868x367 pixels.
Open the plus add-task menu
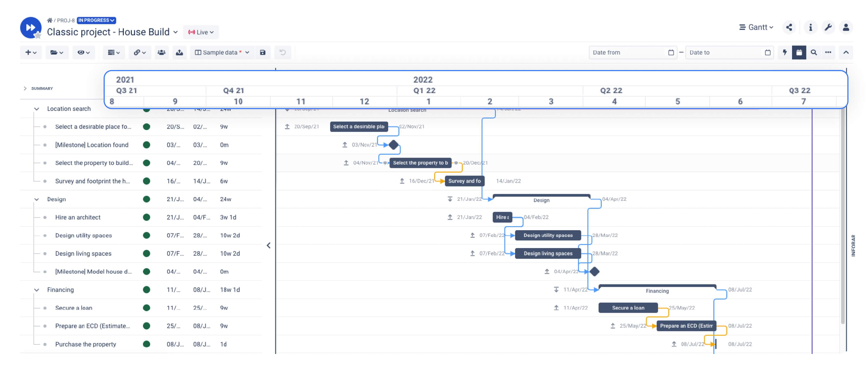tap(31, 52)
